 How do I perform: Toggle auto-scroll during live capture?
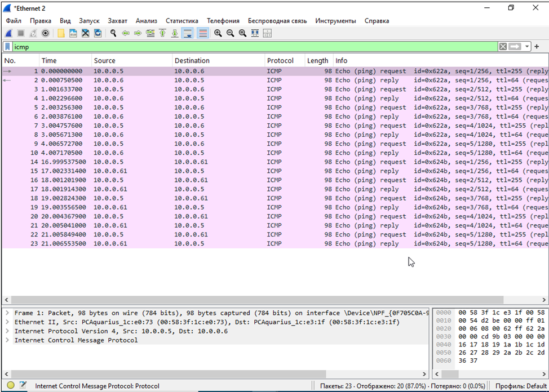pyautogui.click(x=188, y=33)
